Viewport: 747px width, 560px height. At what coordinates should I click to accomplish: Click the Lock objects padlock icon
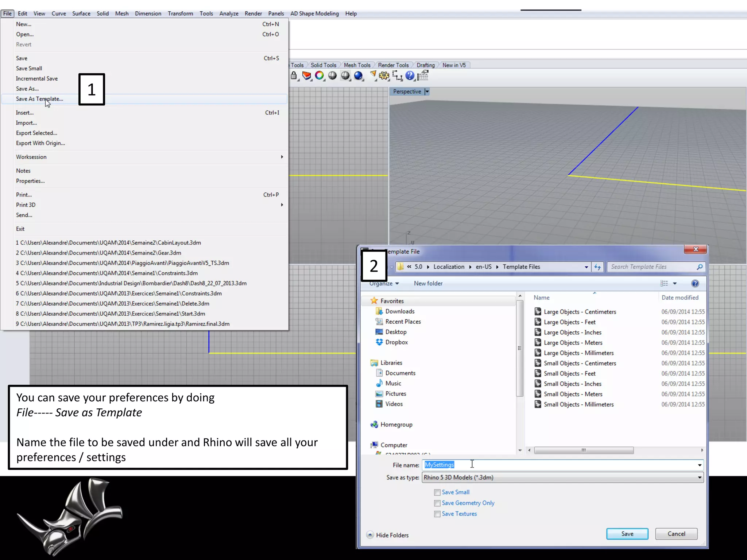294,76
